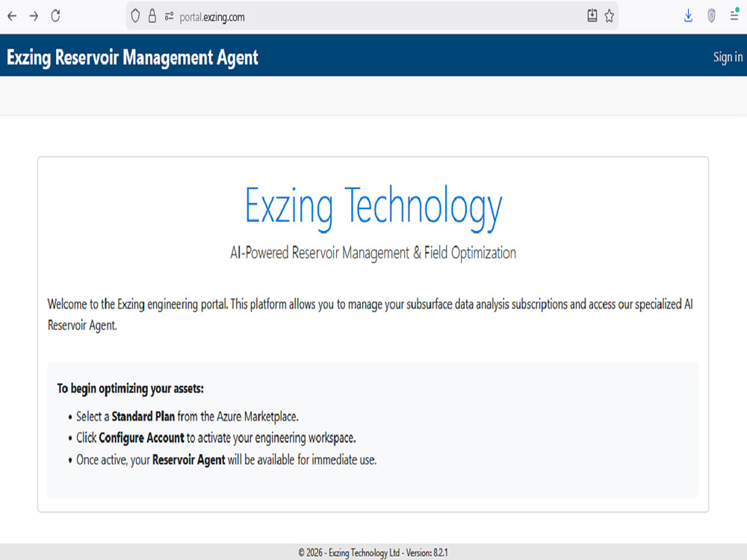This screenshot has width=747, height=560.
Task: Click the AI-Powered Reservoir Management subtitle
Action: pyautogui.click(x=373, y=253)
